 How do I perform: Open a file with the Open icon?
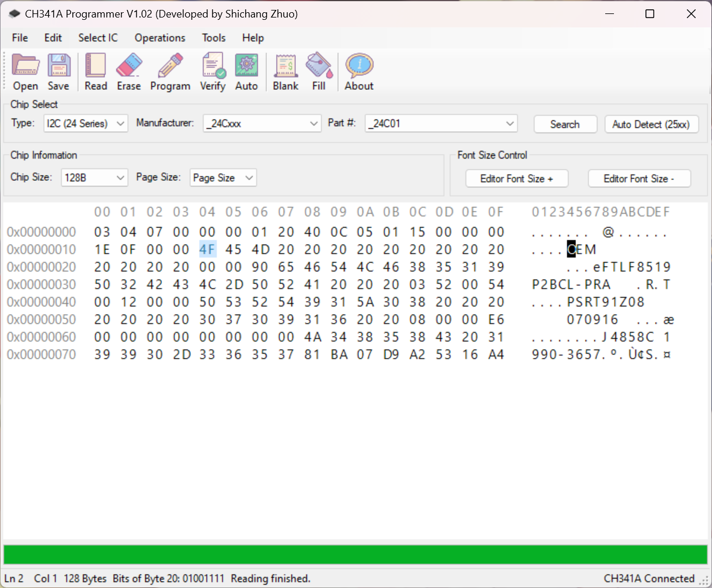(25, 70)
